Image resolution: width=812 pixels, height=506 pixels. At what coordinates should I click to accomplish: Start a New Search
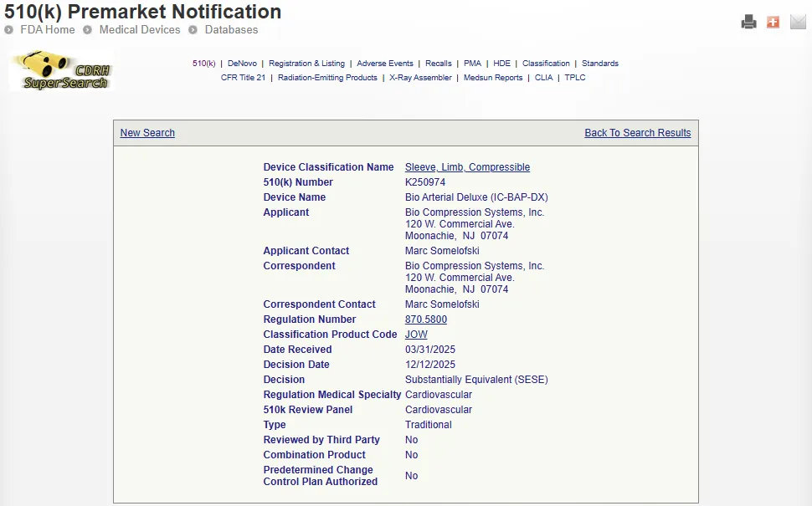click(x=147, y=133)
